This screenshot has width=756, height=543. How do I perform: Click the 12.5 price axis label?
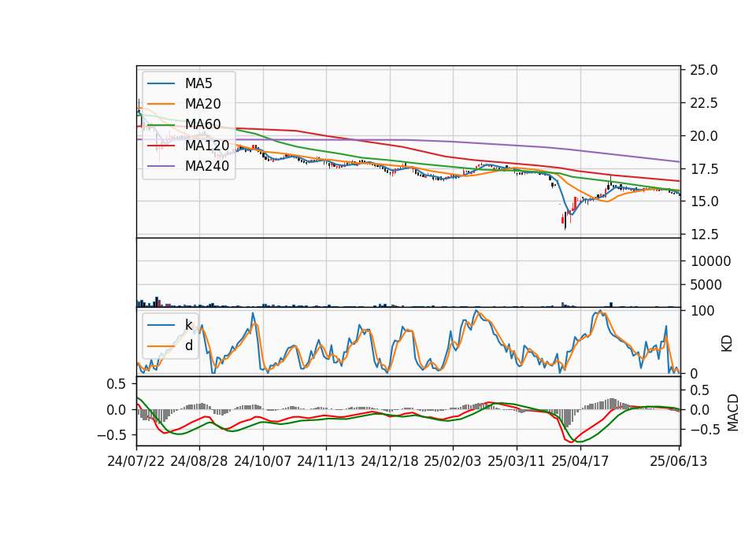tap(704, 235)
